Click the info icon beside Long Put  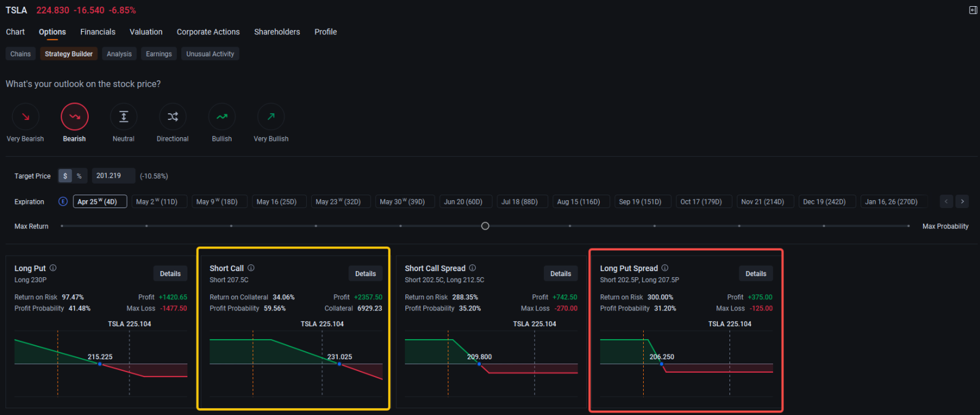pos(53,268)
